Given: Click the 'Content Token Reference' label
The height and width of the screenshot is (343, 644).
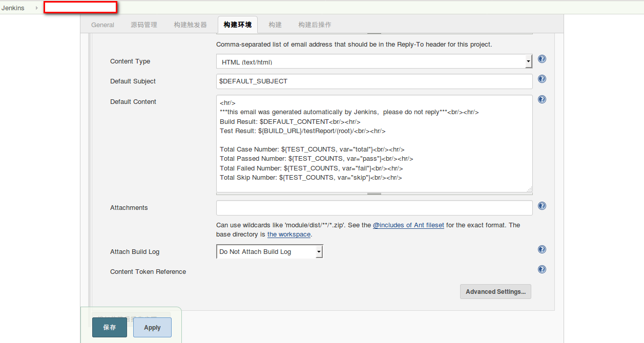Looking at the screenshot, I should 148,272.
